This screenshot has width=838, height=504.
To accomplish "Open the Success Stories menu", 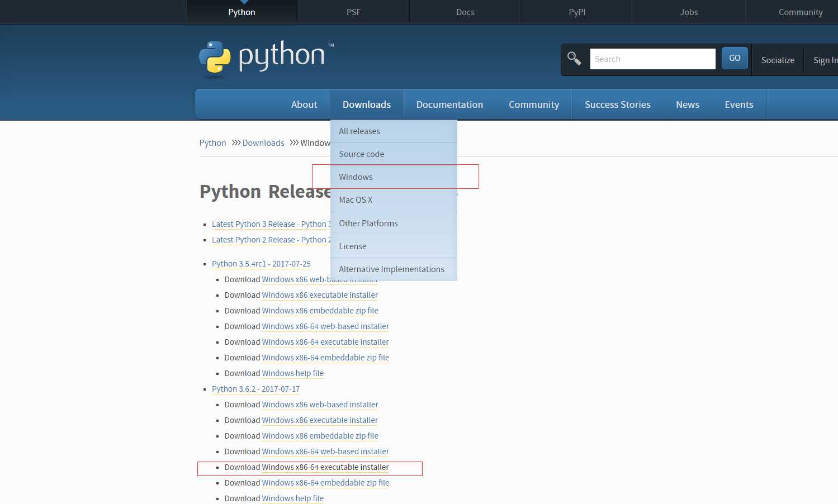I will 617,104.
